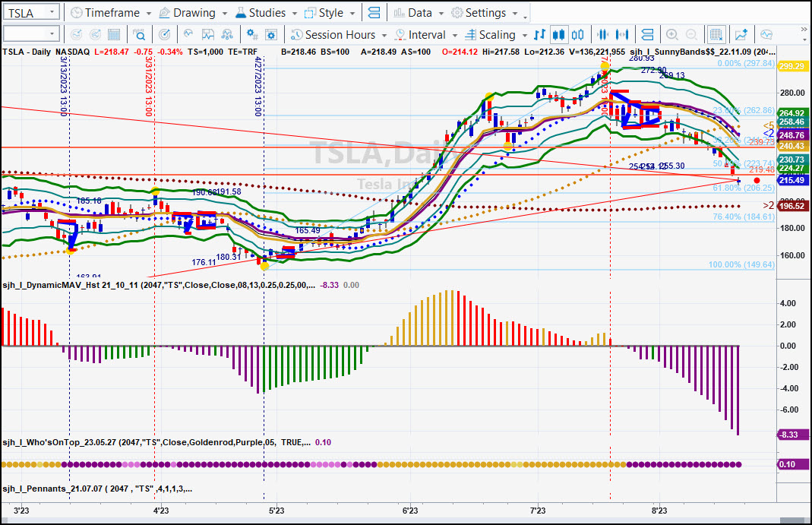This screenshot has width=812, height=525.
Task: Click the gear in window icon
Action: click(271, 35)
